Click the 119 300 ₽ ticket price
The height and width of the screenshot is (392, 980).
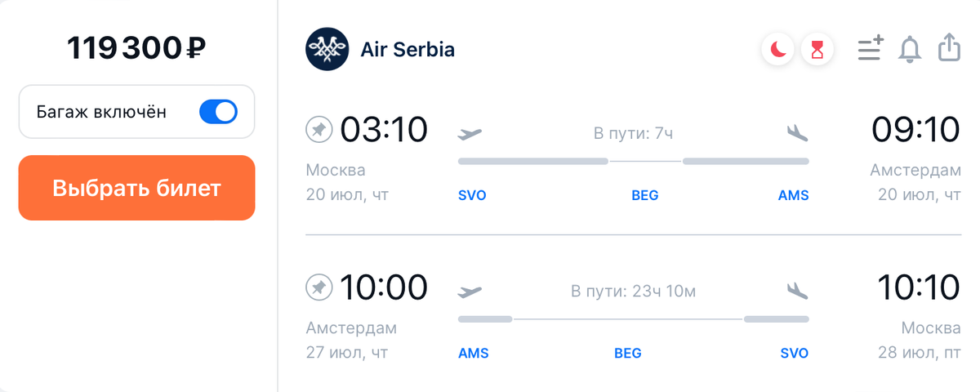136,50
